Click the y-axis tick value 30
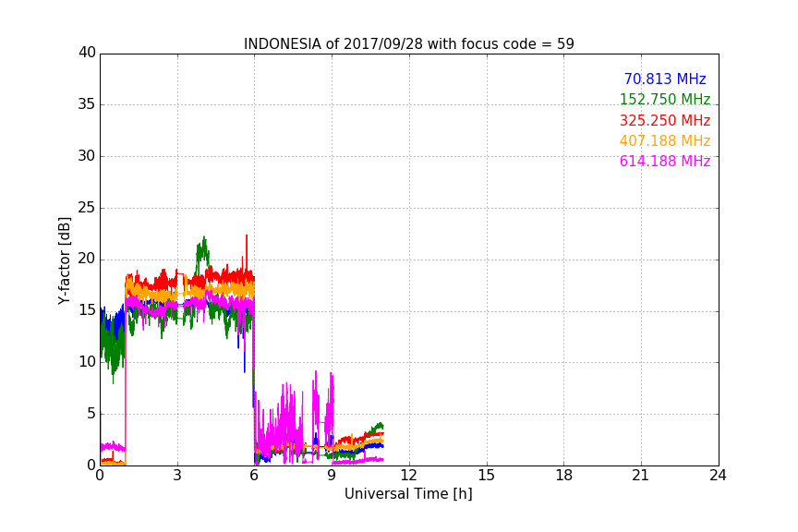Viewport: 798px width, 532px height. (x=87, y=156)
